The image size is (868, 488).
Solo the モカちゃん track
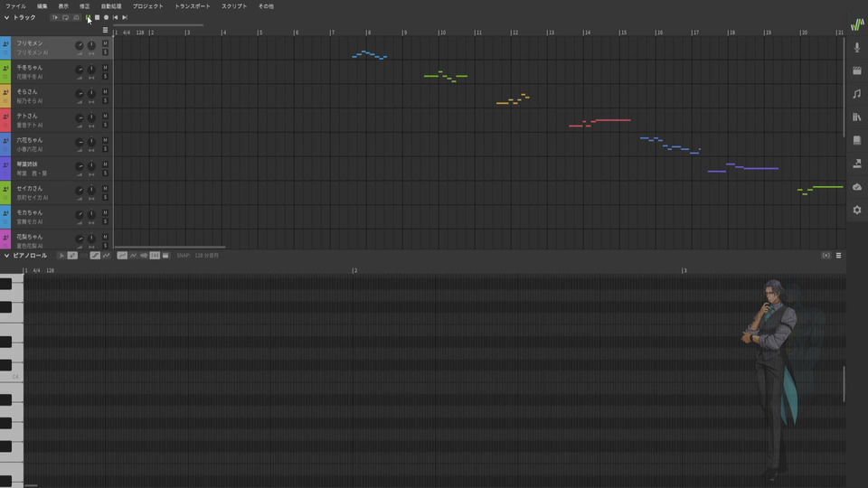click(105, 221)
